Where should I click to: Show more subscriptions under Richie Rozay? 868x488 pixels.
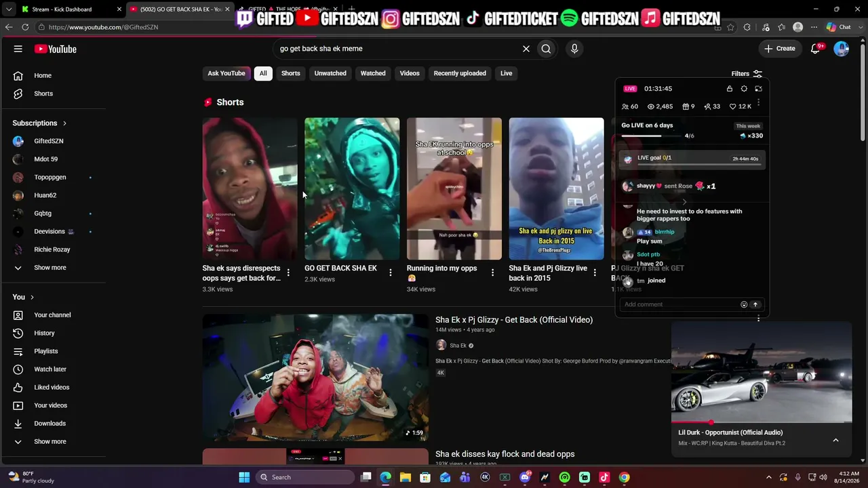click(x=52, y=268)
